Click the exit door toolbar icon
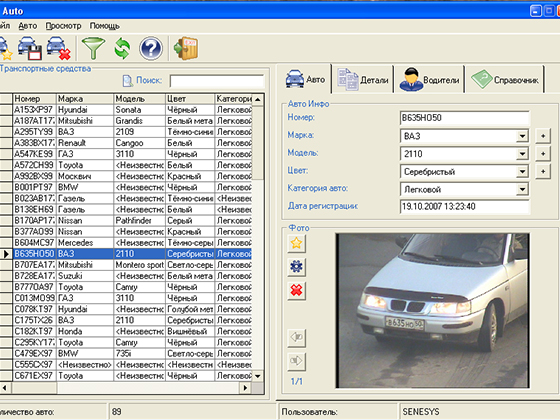The height and width of the screenshot is (420, 560). tap(186, 48)
